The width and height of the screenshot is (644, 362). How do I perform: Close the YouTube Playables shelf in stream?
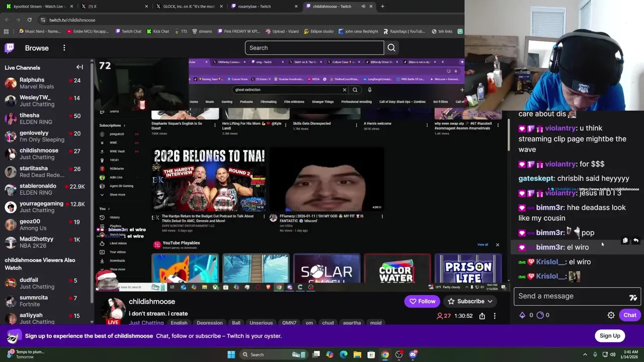click(498, 245)
